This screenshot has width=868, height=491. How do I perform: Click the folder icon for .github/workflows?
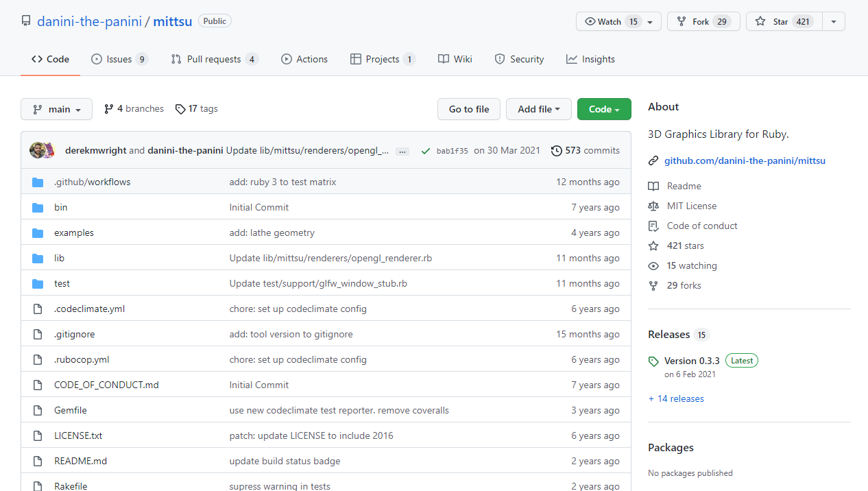coord(38,182)
